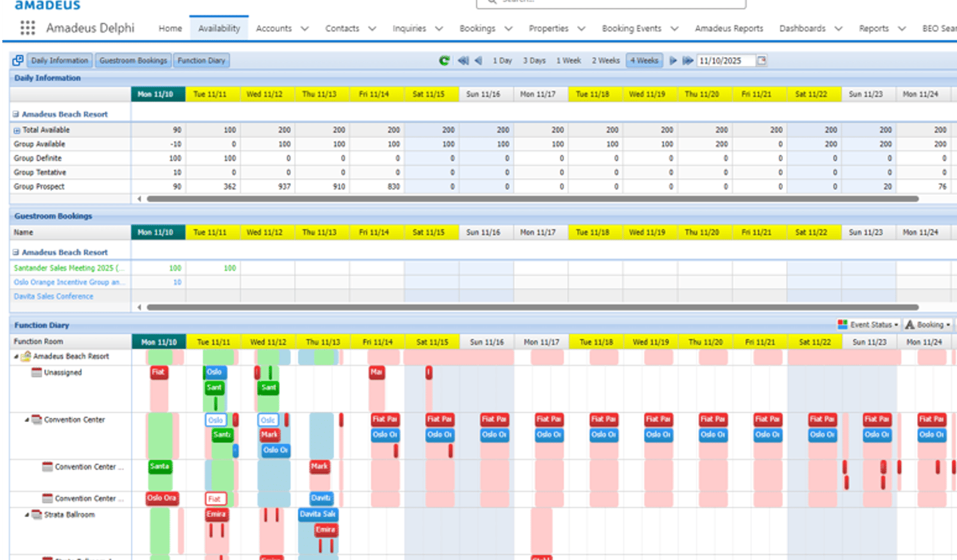Open Inquiries menu dropdown arrow

tap(438, 29)
